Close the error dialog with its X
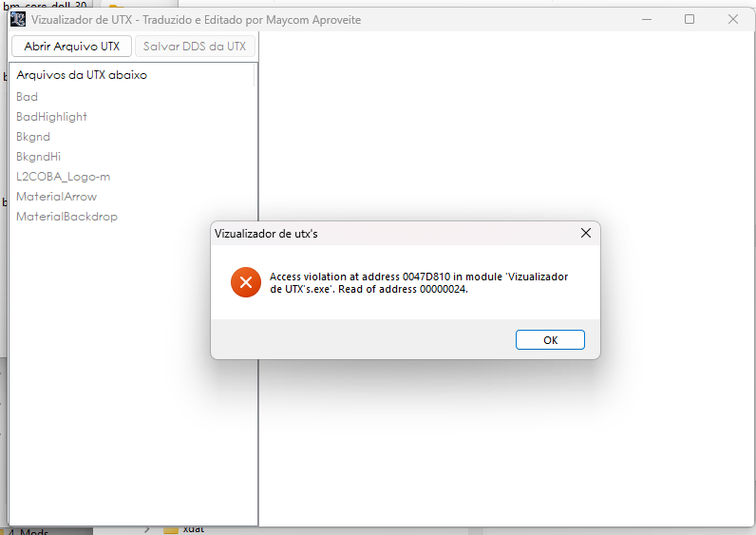 pyautogui.click(x=586, y=233)
